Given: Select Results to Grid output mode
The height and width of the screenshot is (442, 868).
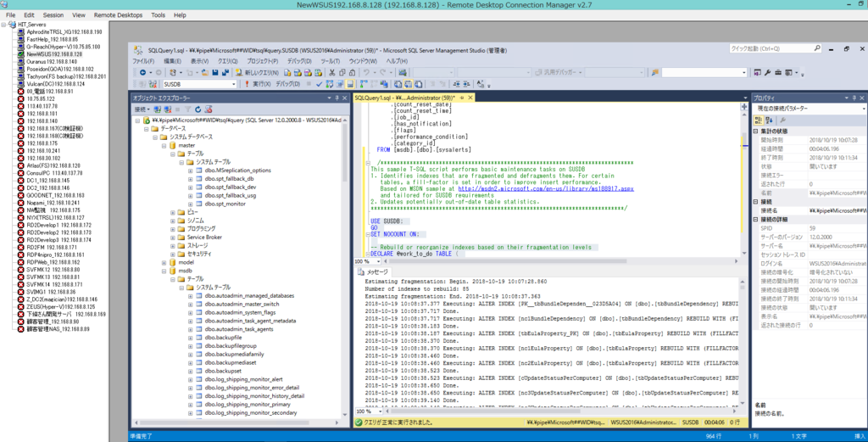Looking at the screenshot, I should [x=408, y=84].
